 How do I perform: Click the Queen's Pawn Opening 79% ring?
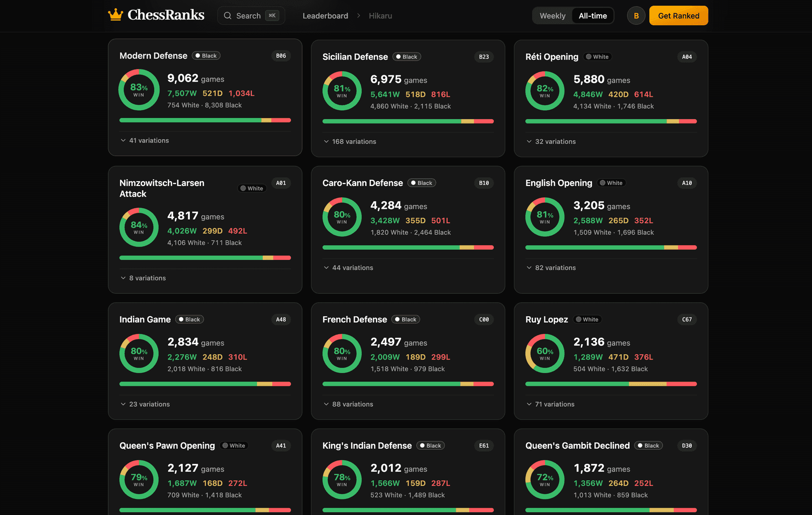coord(139,480)
